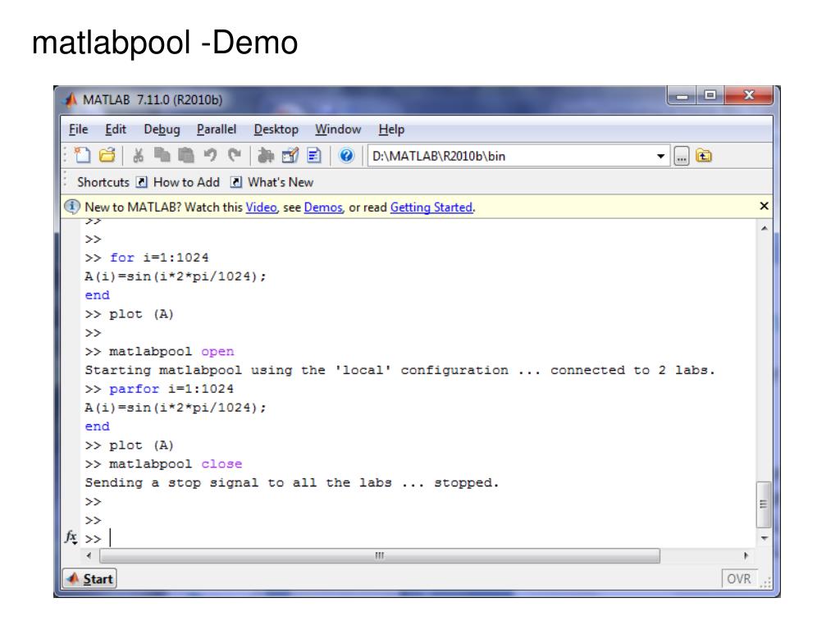Viewport: 840px width, 630px height.
Task: Expand the current folder dropdown arrow
Action: click(660, 156)
